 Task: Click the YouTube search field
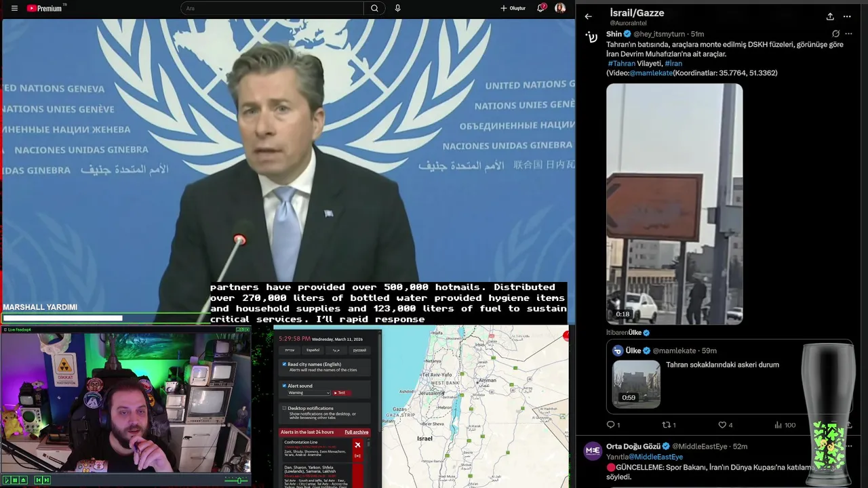click(273, 8)
